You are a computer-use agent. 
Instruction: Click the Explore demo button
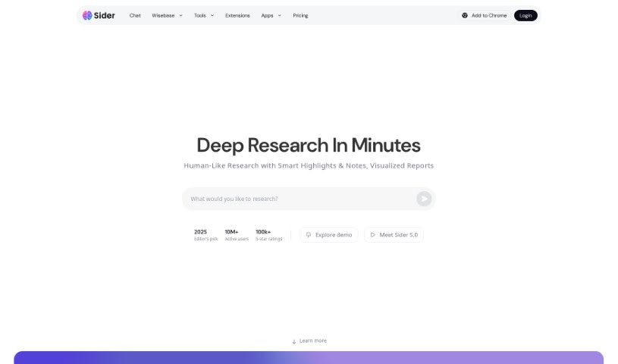click(328, 234)
